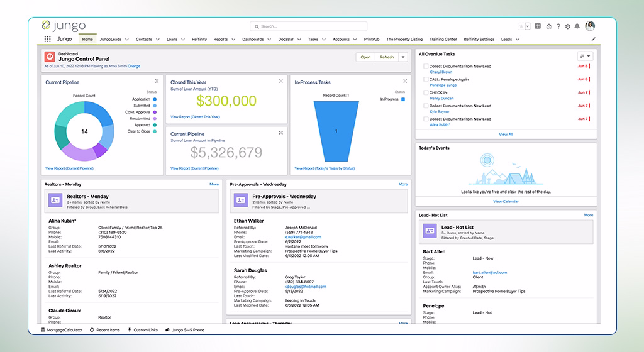This screenshot has width=644, height=352.
Task: Open Custom Links in utility bar
Action: [x=143, y=330]
